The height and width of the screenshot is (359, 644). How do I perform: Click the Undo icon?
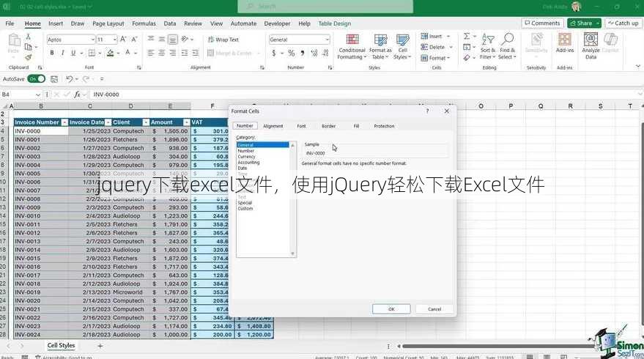[x=70, y=79]
